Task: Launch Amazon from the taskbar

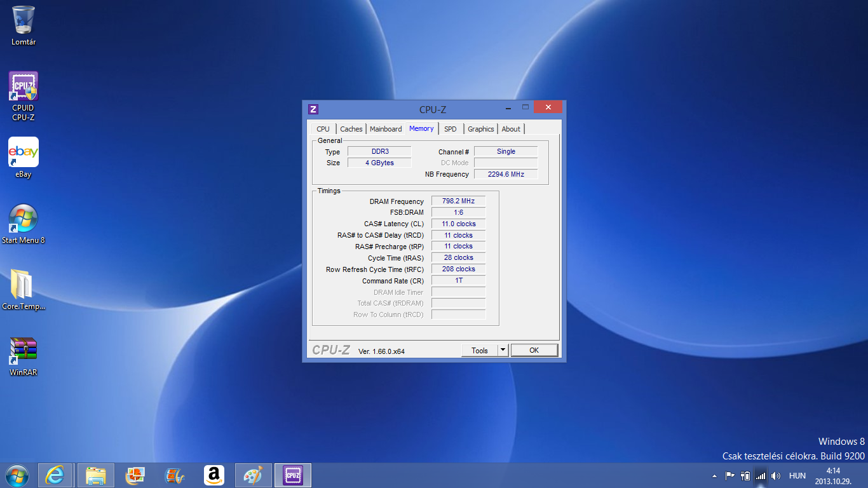Action: (214, 475)
